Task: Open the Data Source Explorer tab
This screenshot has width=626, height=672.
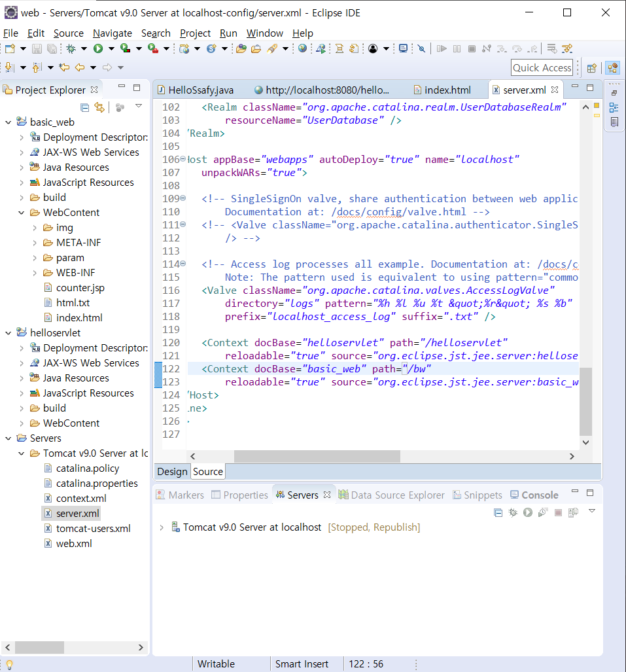Action: coord(391,495)
